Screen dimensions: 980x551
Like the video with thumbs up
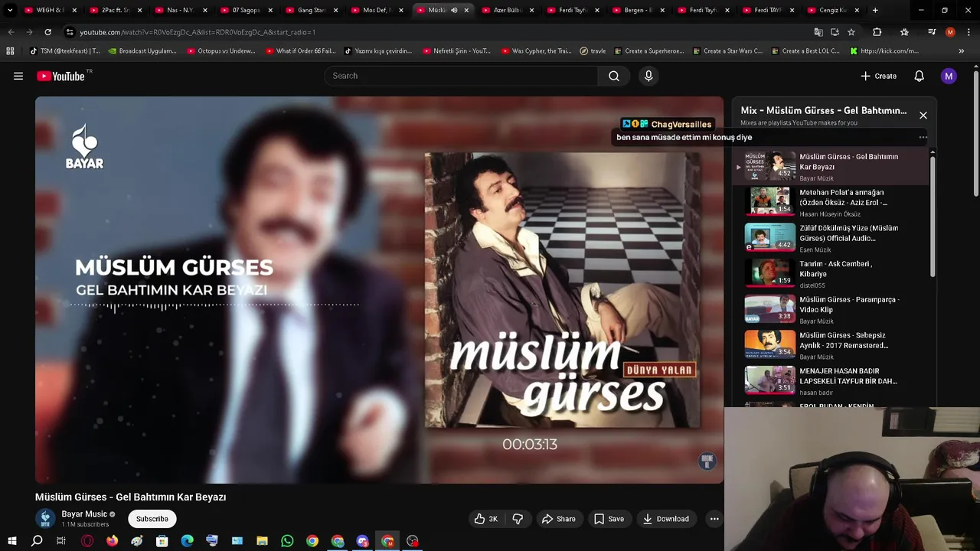coord(486,519)
